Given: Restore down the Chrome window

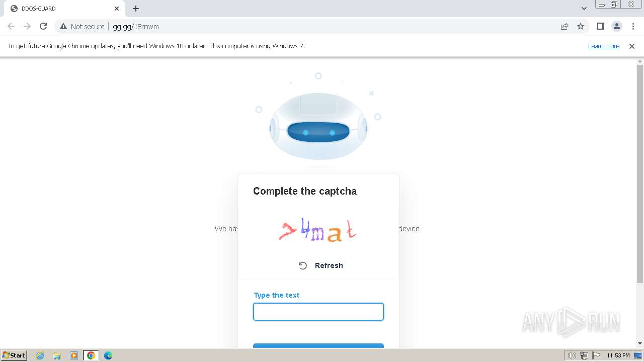Looking at the screenshot, I should coord(614,5).
